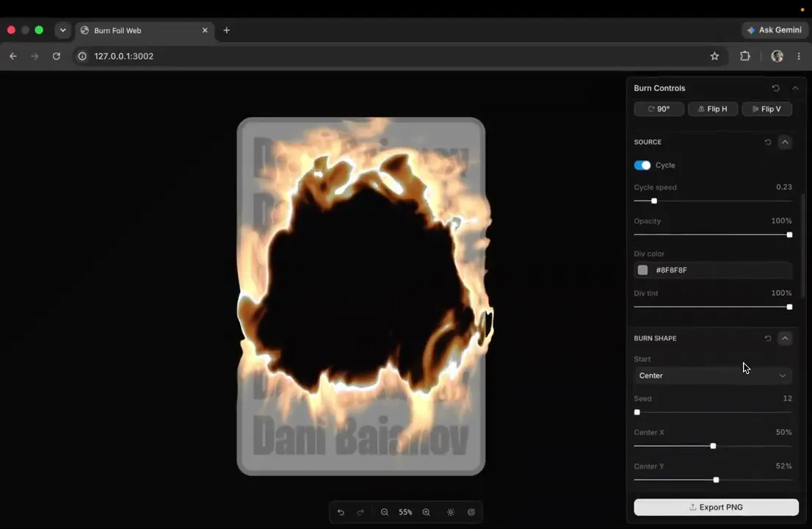View site information icon in address bar
The height and width of the screenshot is (529, 812).
(81, 56)
